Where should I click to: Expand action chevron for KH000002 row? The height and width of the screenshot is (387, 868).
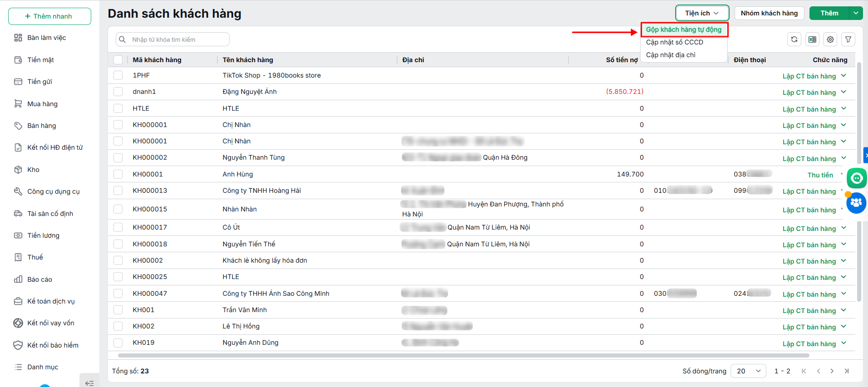843,158
